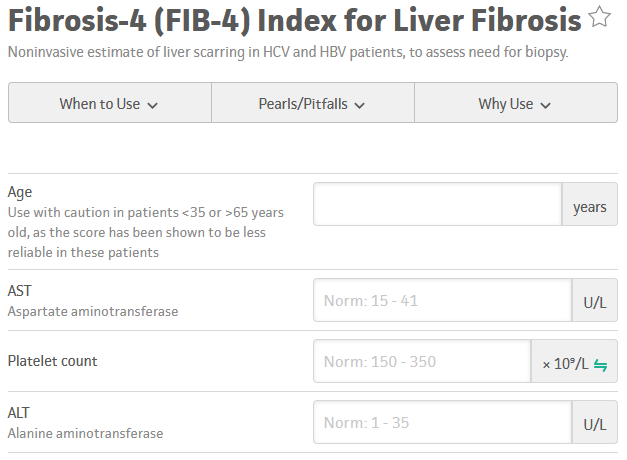Viewport: 627px width, 460px height.
Task: Select the ALT value input field
Action: (x=441, y=423)
